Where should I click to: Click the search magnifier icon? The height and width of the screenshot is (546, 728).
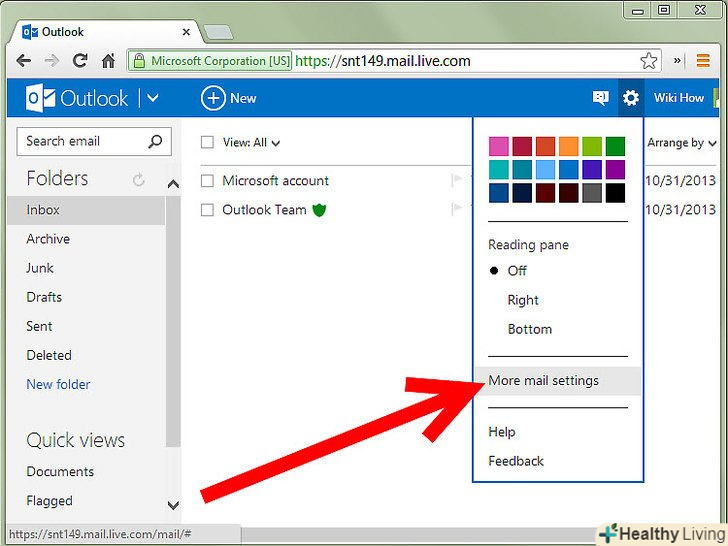point(155,141)
